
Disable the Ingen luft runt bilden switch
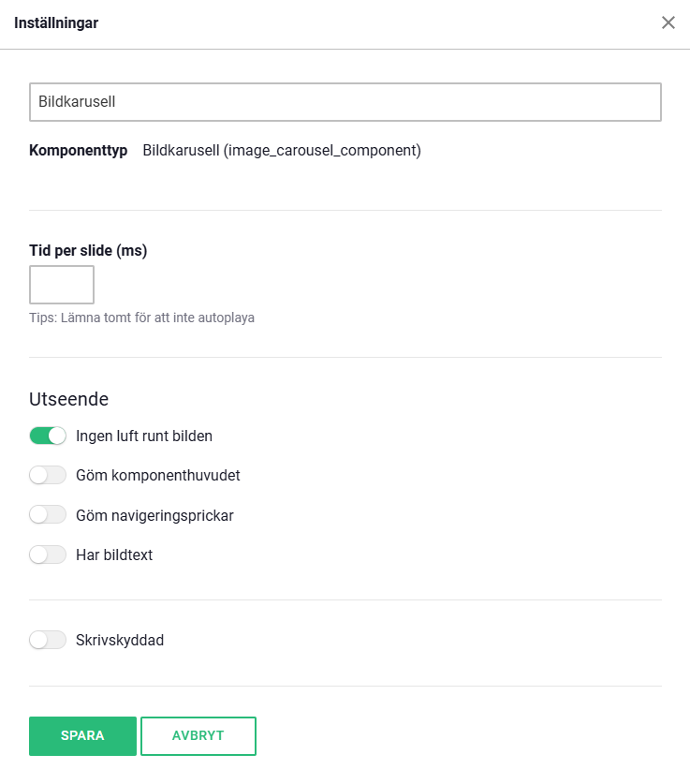(x=48, y=436)
